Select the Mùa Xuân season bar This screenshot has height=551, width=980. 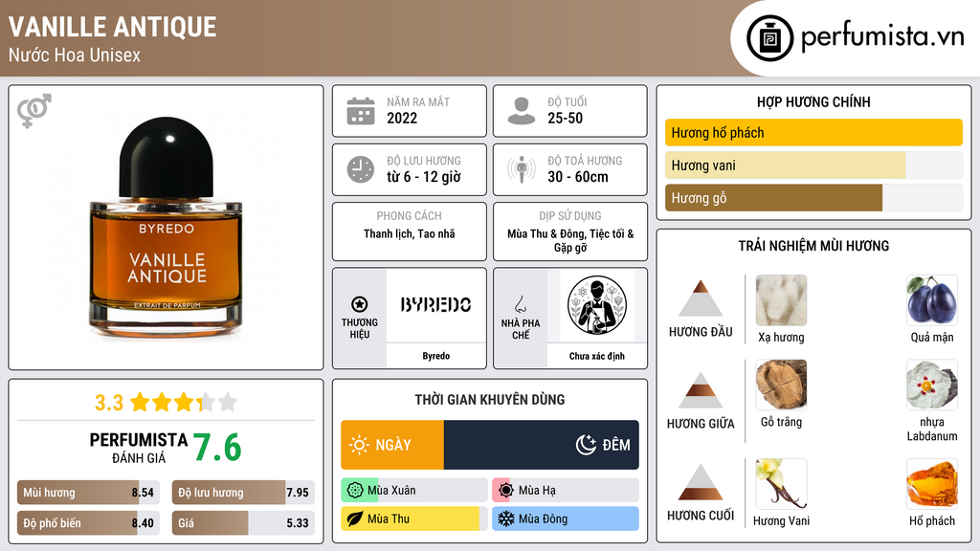click(x=413, y=491)
